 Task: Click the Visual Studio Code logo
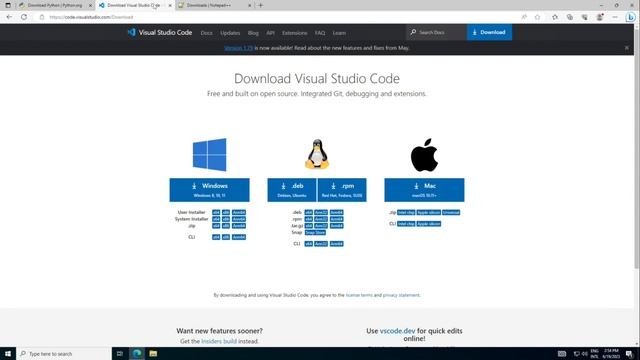(x=160, y=32)
